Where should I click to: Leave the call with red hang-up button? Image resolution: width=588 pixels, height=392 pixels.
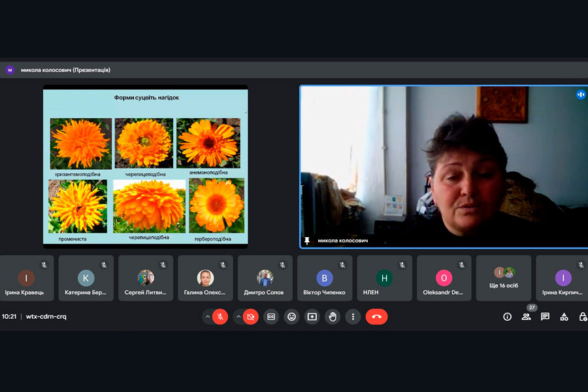[376, 317]
